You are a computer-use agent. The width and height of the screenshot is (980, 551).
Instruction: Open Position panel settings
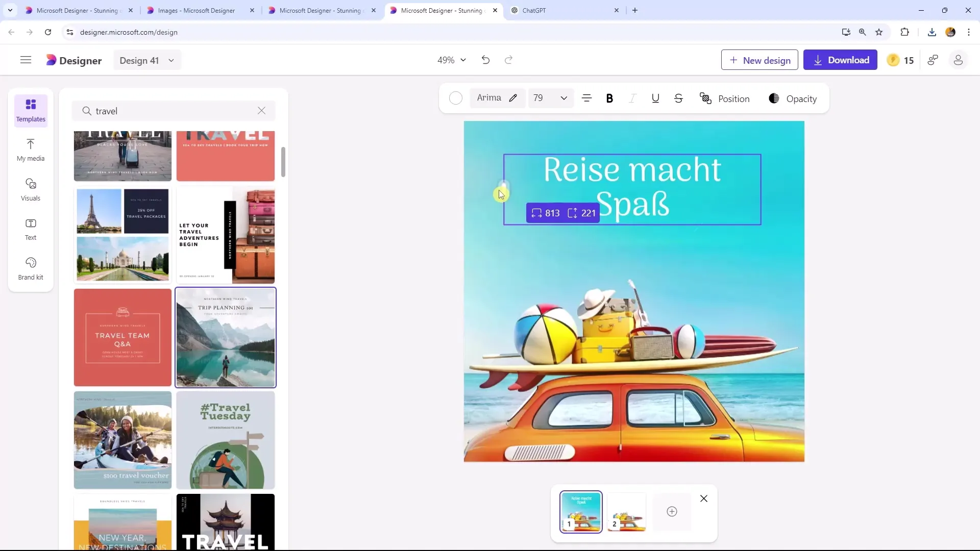pos(726,99)
